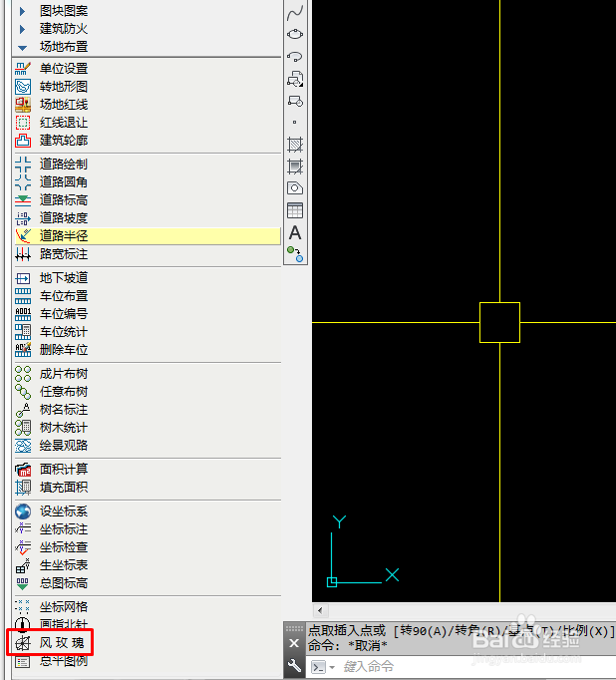The width and height of the screenshot is (616, 680).
Task: Select the elliptical arc tool
Action: coord(295,57)
